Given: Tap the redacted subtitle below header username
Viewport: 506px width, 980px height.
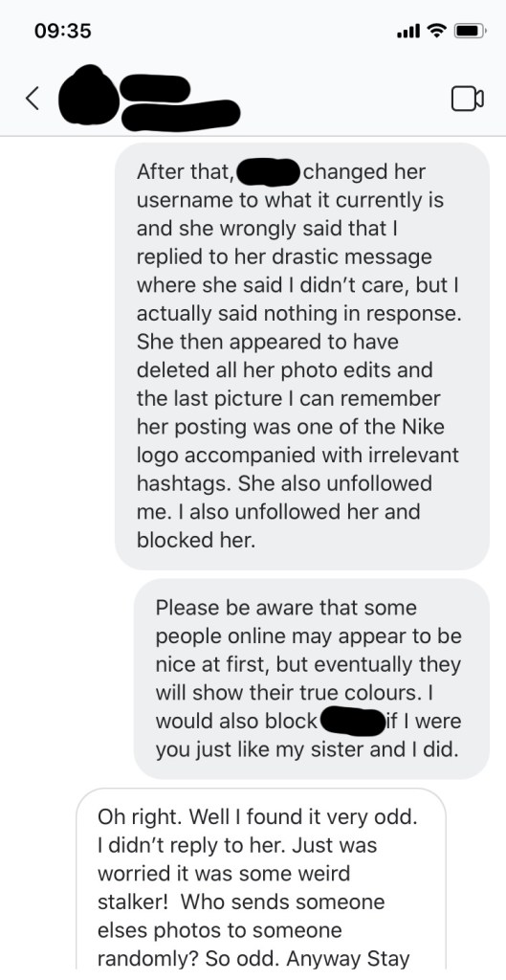Looking at the screenshot, I should [181, 115].
